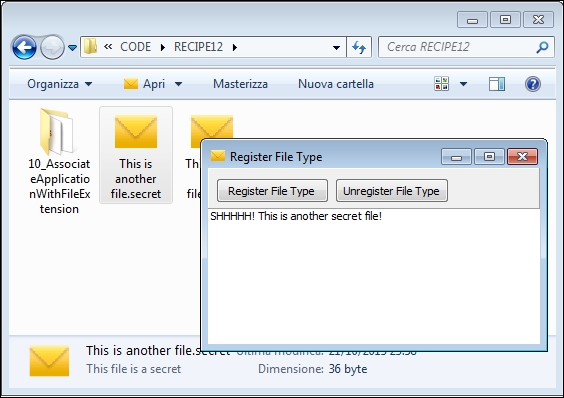Toggle the preview pane icon
Image resolution: width=564 pixels, height=398 pixels.
(497, 84)
